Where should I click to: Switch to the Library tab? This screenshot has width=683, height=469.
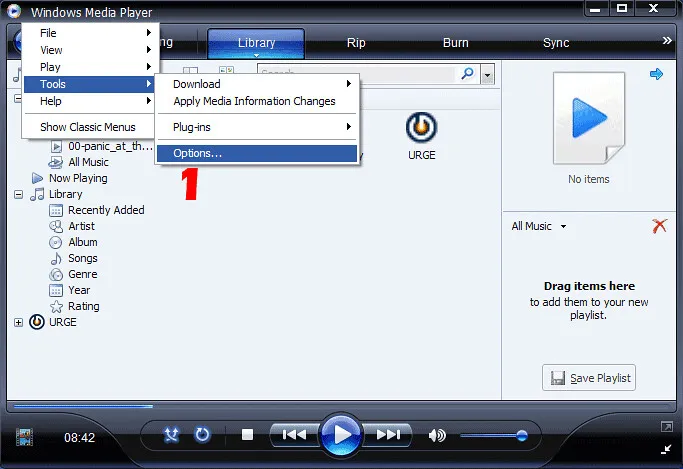256,42
